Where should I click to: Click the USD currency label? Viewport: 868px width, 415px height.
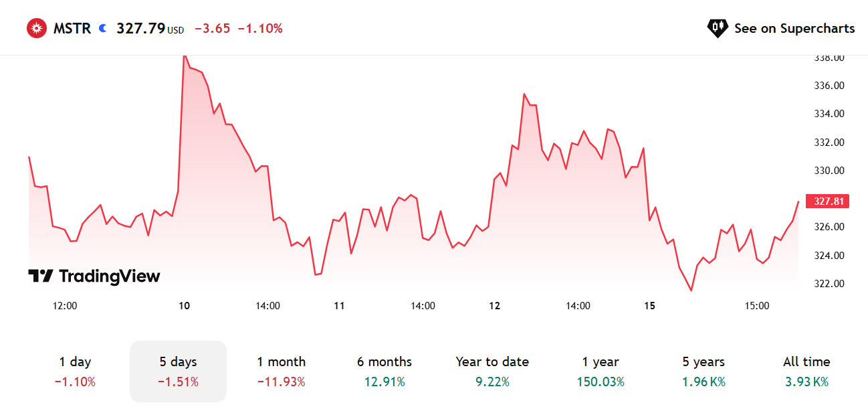pos(175,31)
